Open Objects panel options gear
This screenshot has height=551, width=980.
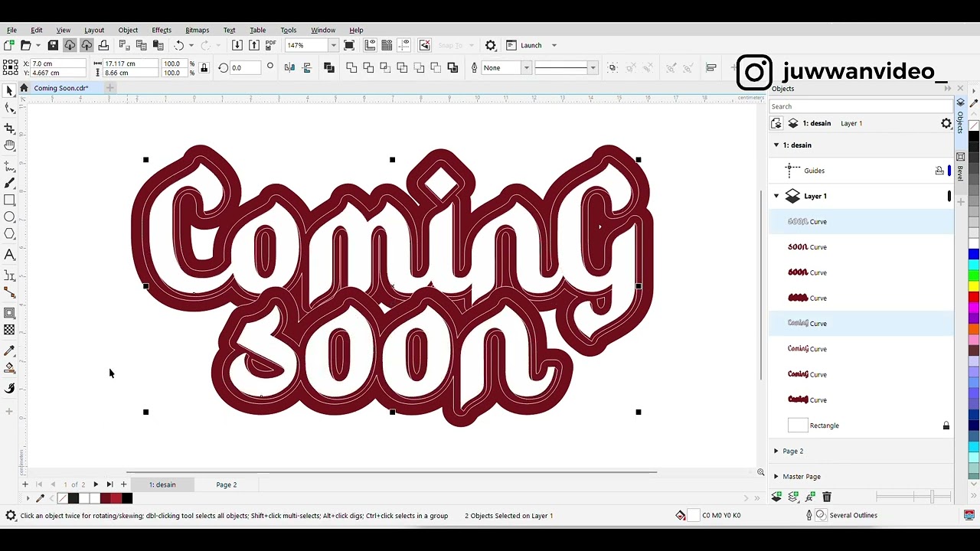click(x=946, y=123)
